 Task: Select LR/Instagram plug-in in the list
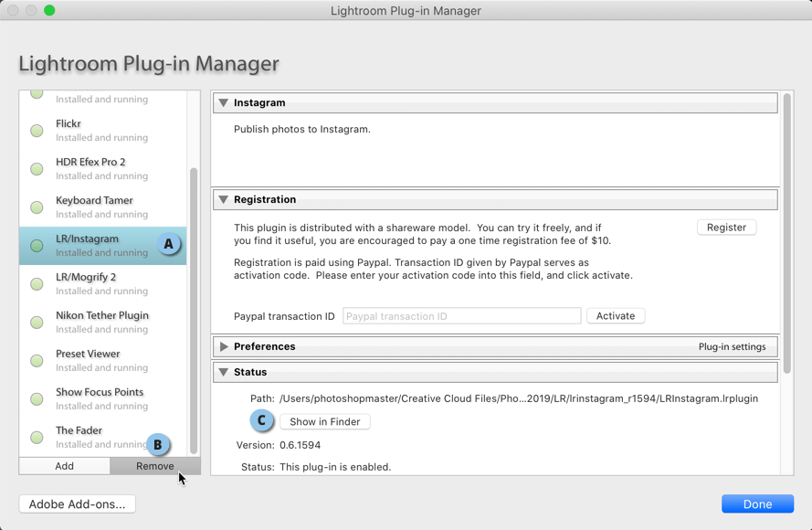tap(102, 246)
